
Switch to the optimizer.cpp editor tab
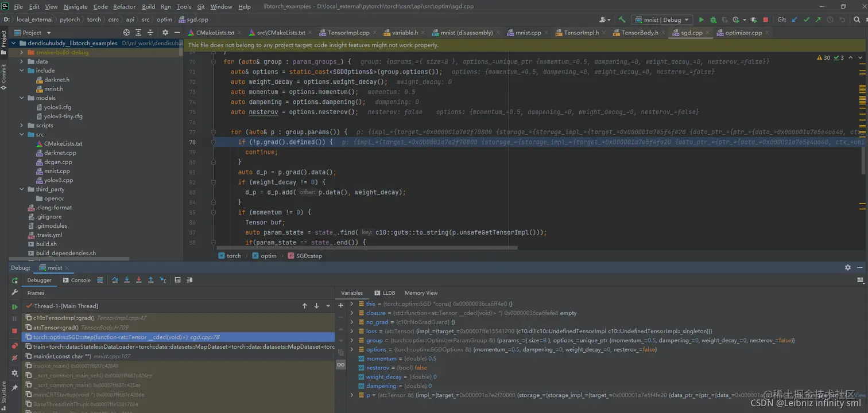pos(743,33)
